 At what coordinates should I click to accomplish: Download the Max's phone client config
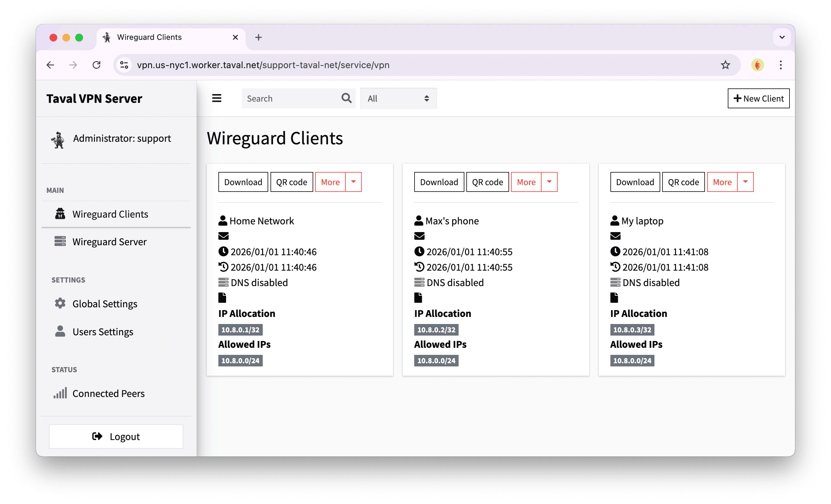pyautogui.click(x=439, y=182)
